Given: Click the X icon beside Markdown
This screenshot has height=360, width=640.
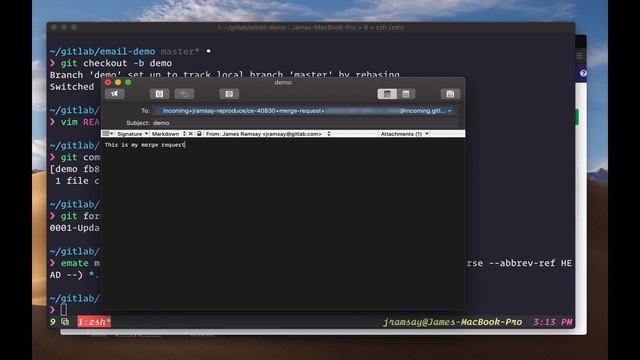Looking at the screenshot, I should pyautogui.click(x=191, y=133).
